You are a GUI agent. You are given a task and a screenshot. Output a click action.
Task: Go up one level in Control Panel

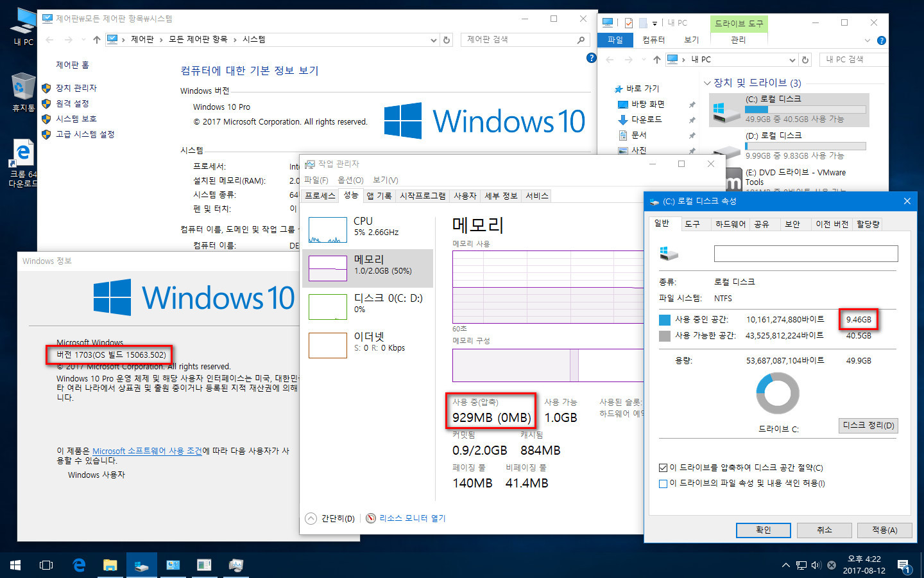tap(97, 40)
